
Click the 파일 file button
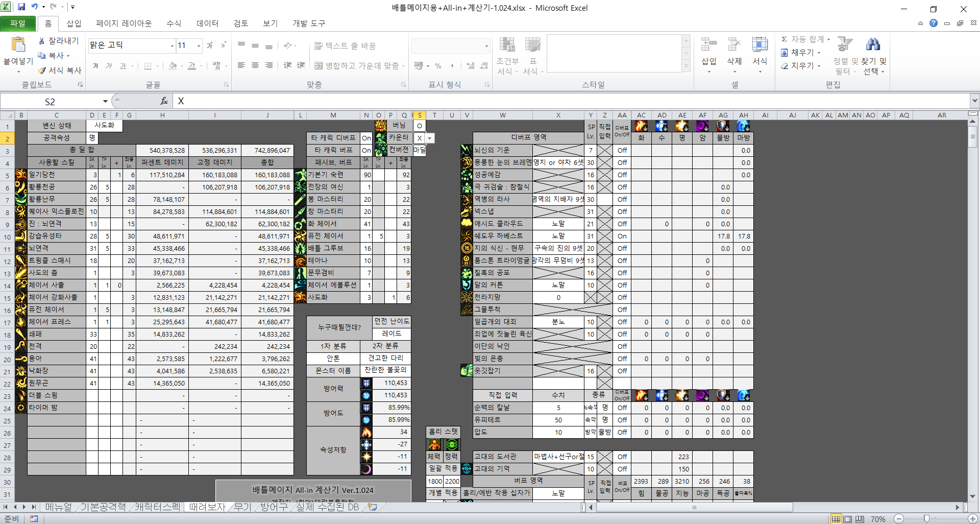(18, 23)
